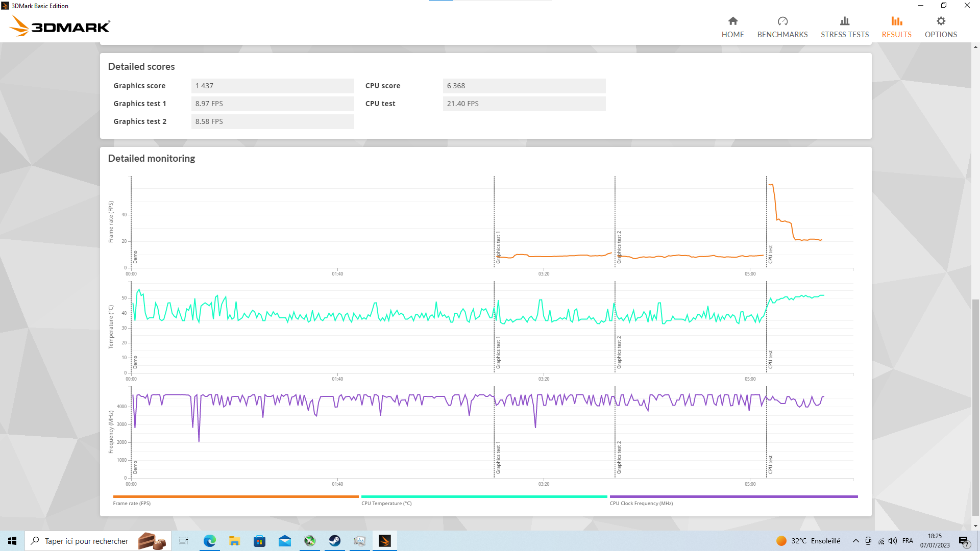Open Steam from the taskbar
The width and height of the screenshot is (980, 551).
(335, 541)
